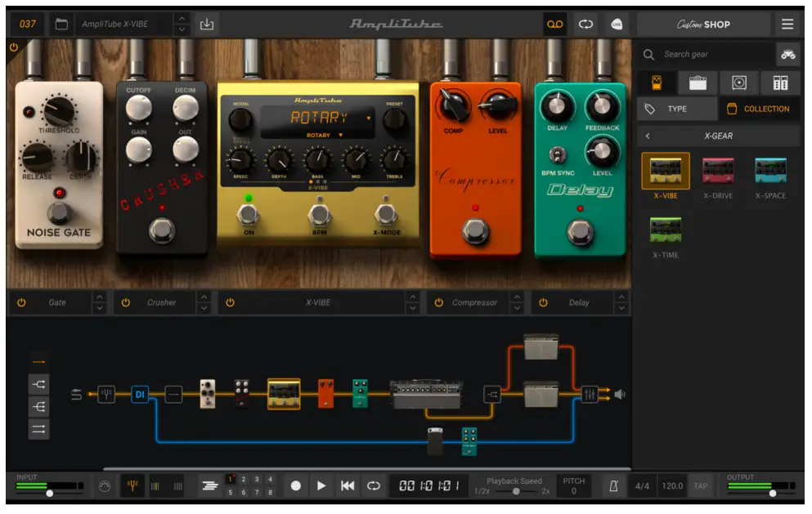Select the rack effects gear category icon
The width and height of the screenshot is (812, 514).
coord(781,83)
